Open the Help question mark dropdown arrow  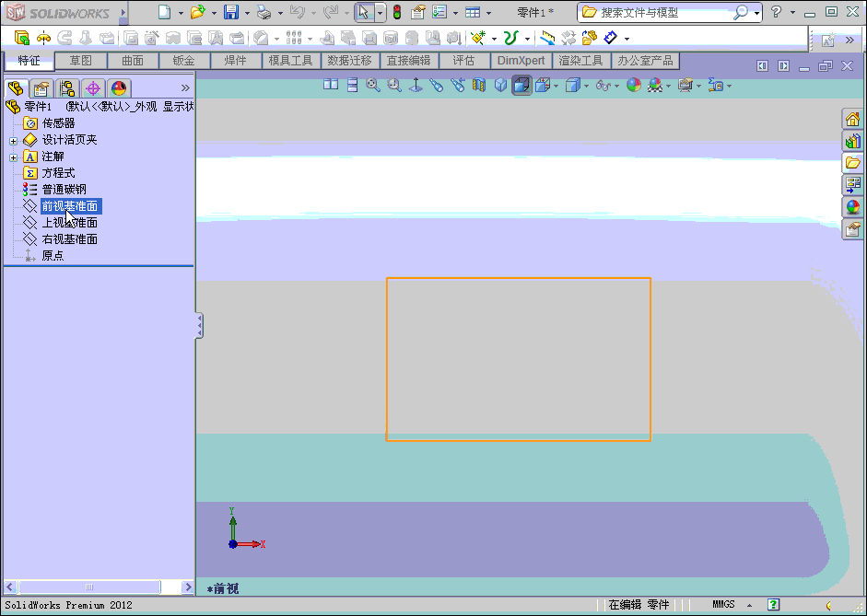click(x=792, y=12)
